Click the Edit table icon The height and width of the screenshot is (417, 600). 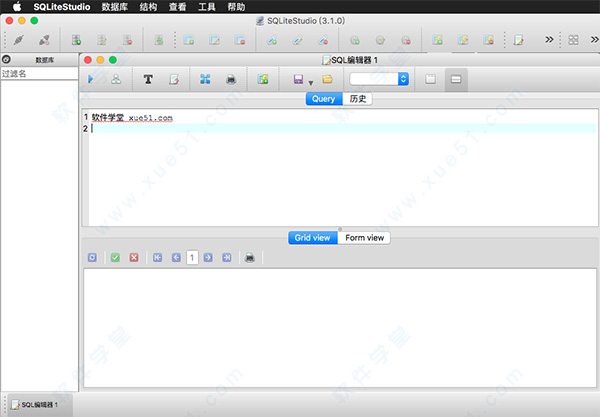tap(214, 40)
